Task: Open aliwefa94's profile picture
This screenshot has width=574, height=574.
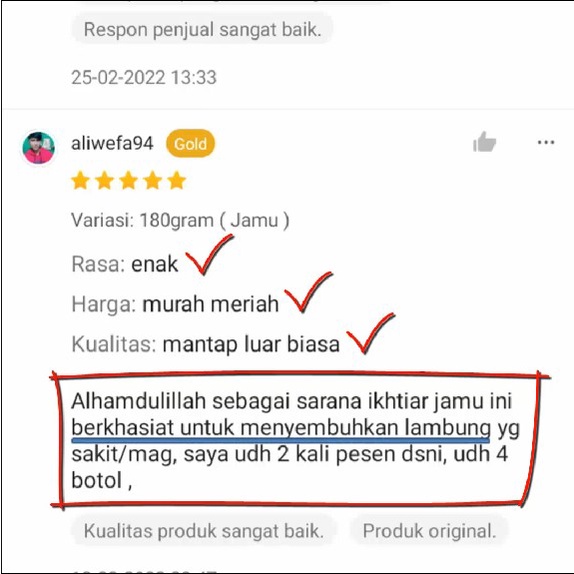Action: (38, 148)
